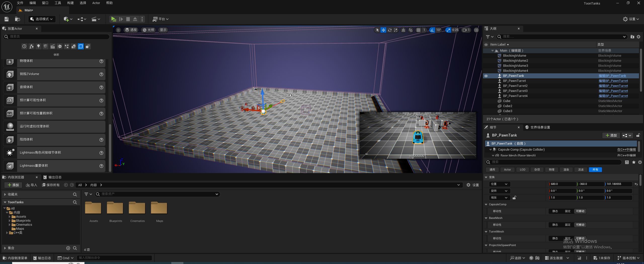644x264 pixels.
Task: Select the rotate transform gizmo tool
Action: click(x=389, y=30)
